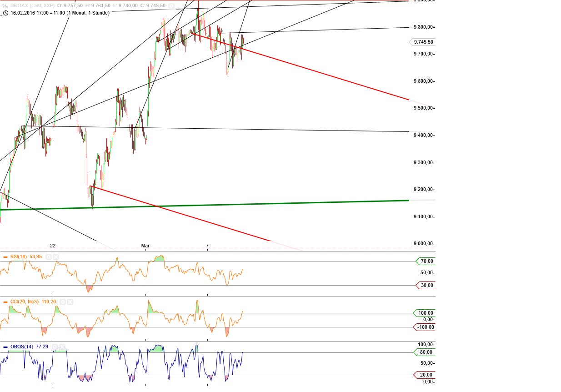The width and height of the screenshot is (561, 392).
Task: Remove the OBOS(14) indicator with its X
Action: click(63, 347)
